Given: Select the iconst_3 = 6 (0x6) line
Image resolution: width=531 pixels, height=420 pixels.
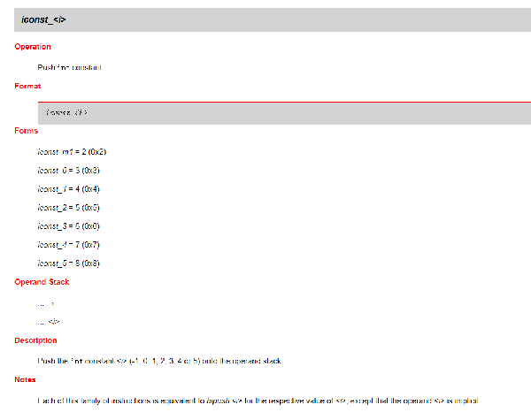Looking at the screenshot, I should 68,226.
